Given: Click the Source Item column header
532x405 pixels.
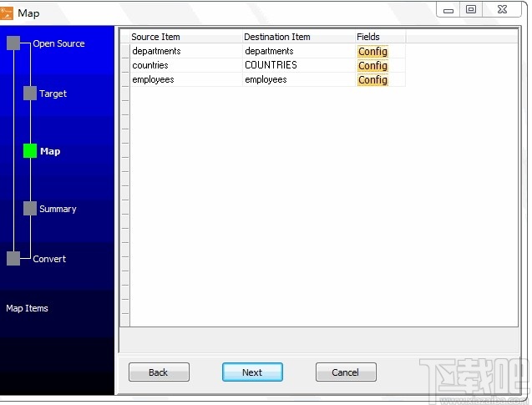Looking at the screenshot, I should pyautogui.click(x=186, y=37).
